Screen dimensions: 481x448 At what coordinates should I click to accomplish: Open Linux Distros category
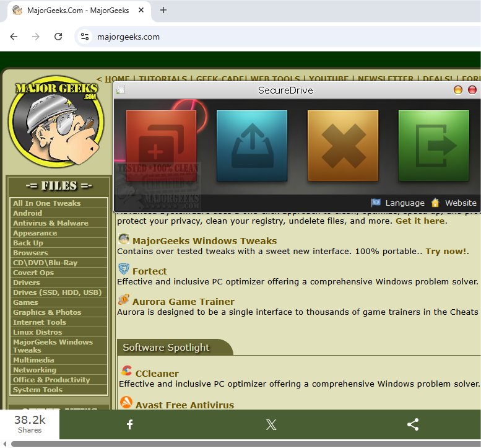coord(58,332)
